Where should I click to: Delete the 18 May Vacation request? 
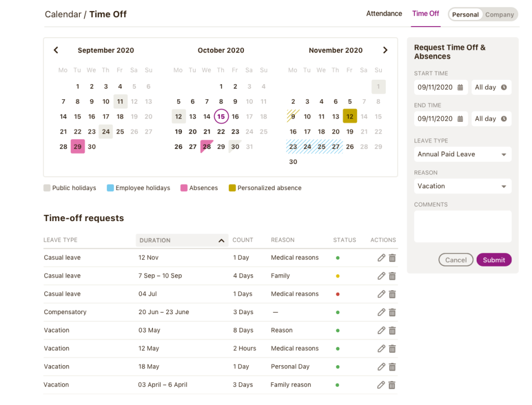coord(392,367)
